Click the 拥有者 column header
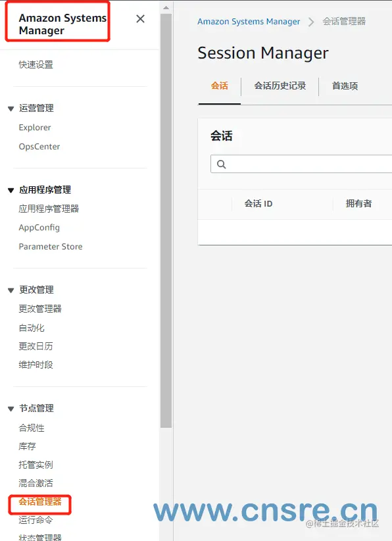The height and width of the screenshot is (541, 392). pyautogui.click(x=359, y=203)
